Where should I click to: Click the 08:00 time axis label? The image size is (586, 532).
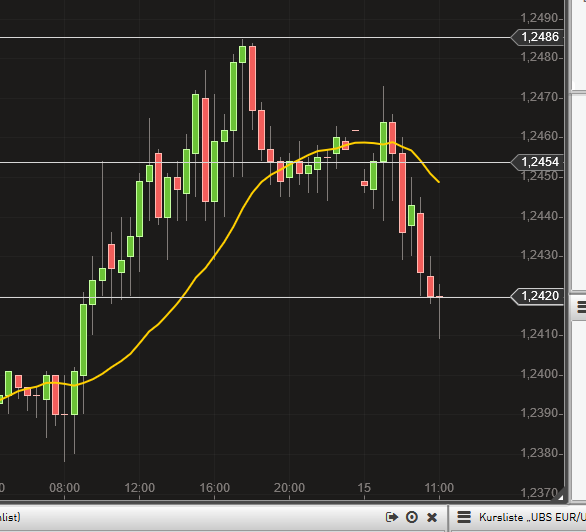(64, 488)
